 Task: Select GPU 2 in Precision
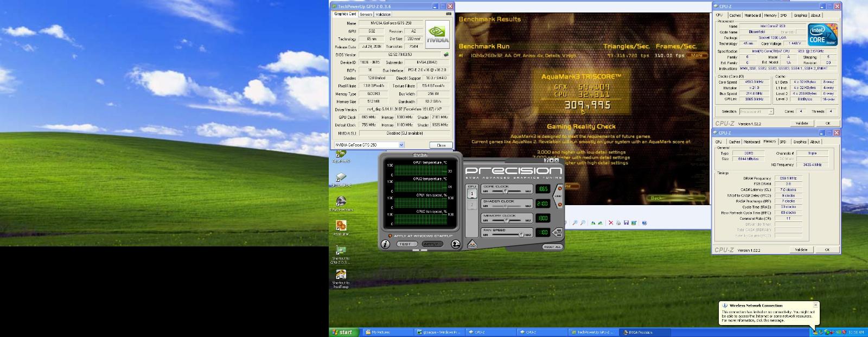(x=472, y=205)
